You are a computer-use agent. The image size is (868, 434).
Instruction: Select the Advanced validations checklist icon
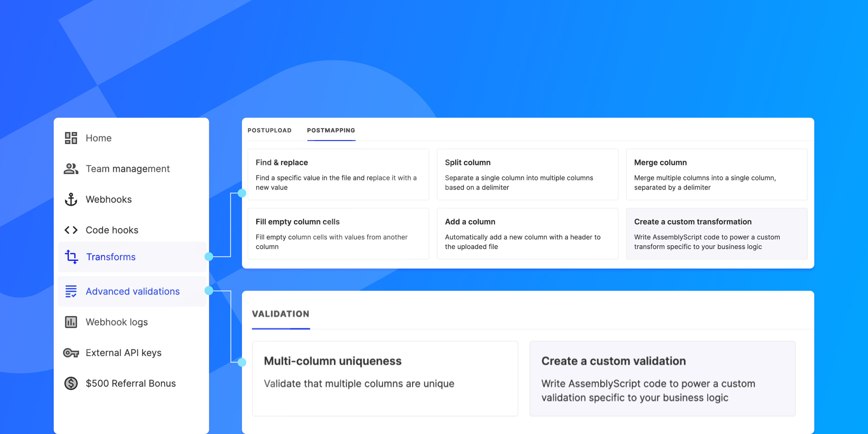(71, 291)
